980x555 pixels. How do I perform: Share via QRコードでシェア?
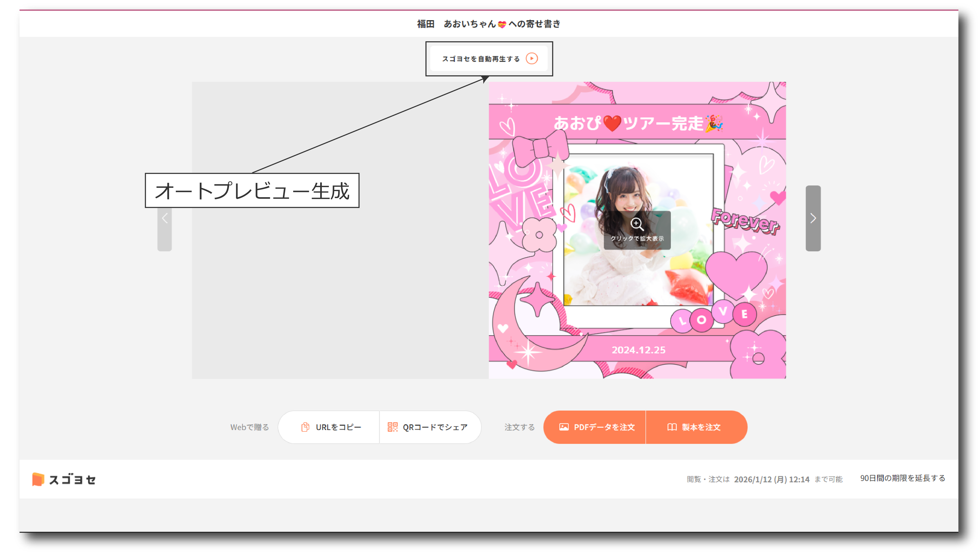pyautogui.click(x=430, y=427)
